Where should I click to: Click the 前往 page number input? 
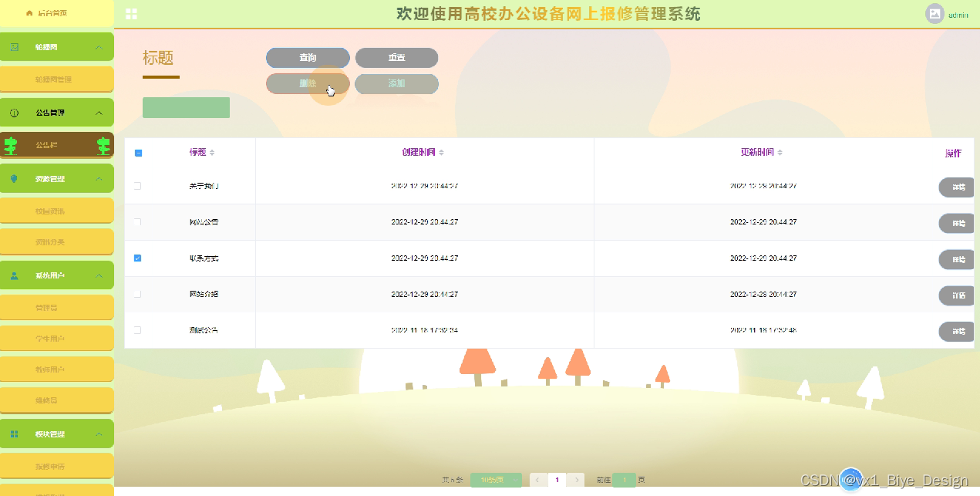click(x=625, y=480)
